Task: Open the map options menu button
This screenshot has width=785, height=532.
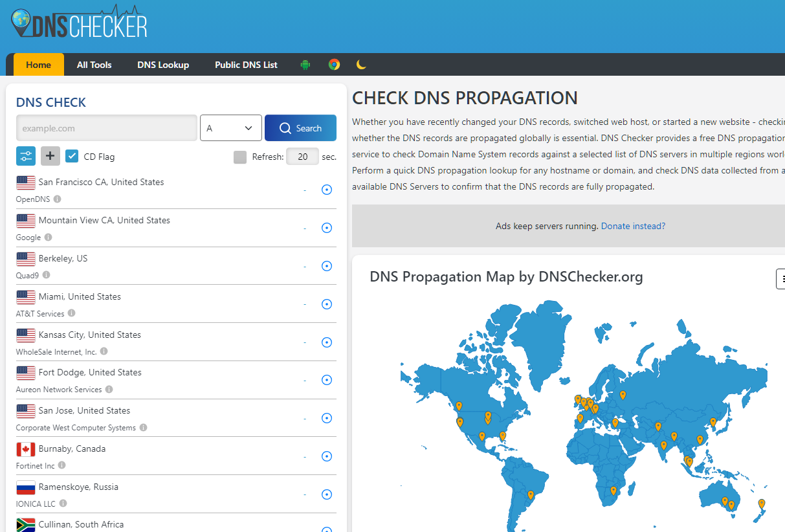Action: coord(780,279)
